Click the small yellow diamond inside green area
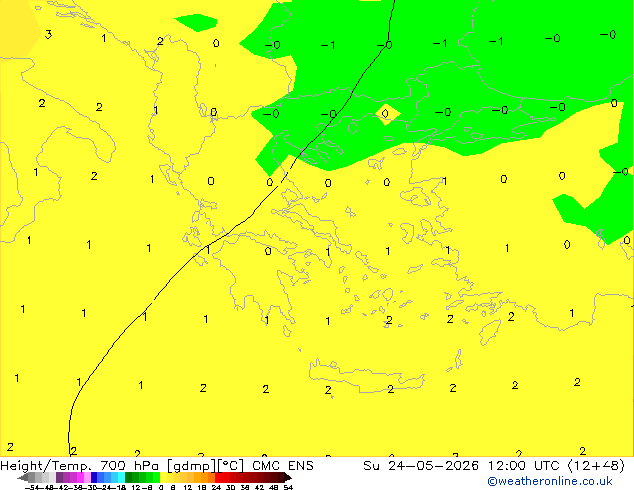 [387, 114]
